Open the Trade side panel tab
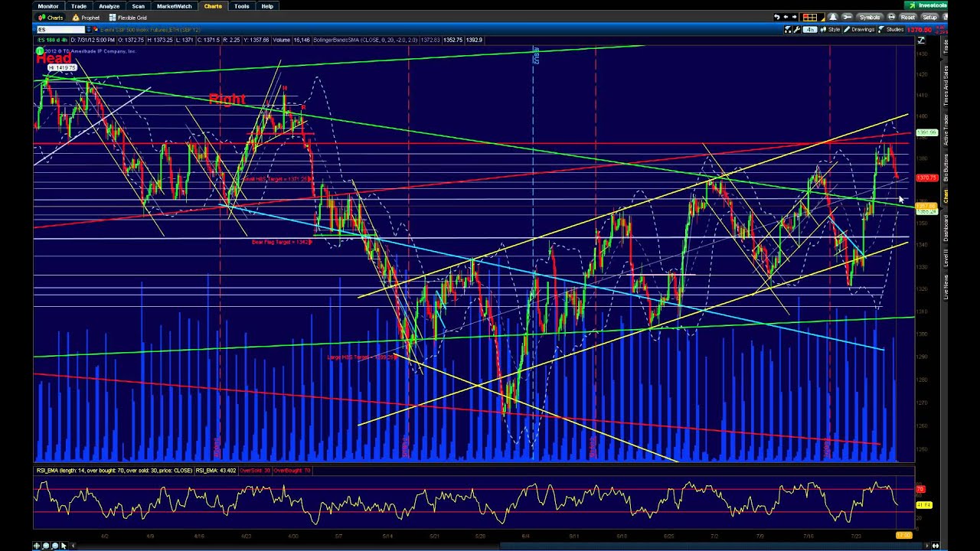Viewport: 980px width, 551px height. [946, 46]
